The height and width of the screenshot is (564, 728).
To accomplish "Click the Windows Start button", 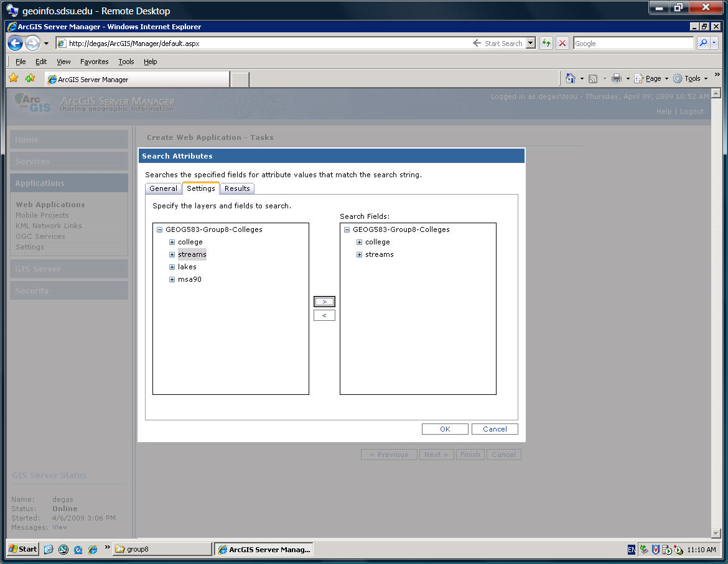I will 23,549.
